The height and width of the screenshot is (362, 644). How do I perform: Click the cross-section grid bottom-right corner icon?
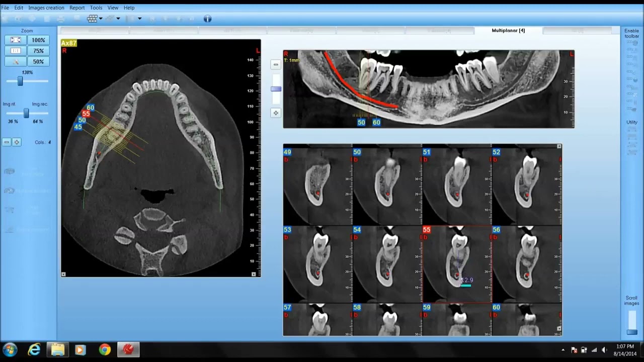(559, 328)
